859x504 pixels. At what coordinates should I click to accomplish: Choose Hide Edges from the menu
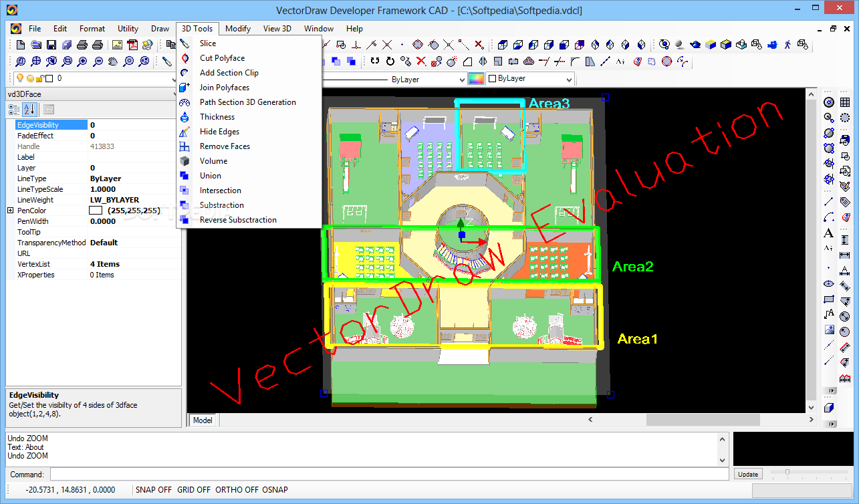219,132
